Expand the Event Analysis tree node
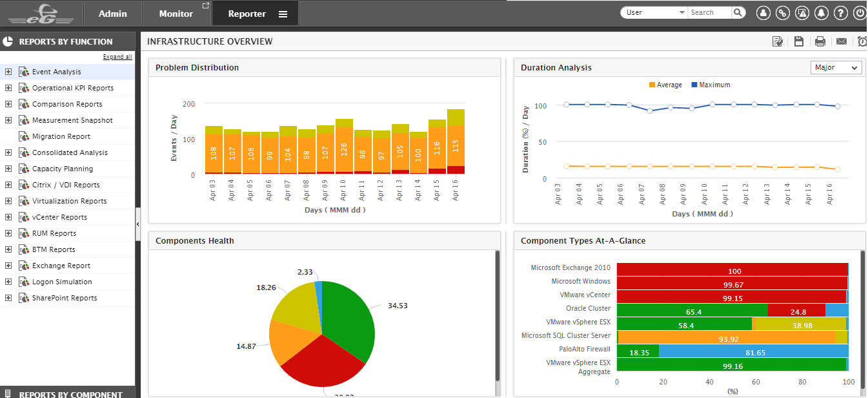 8,72
